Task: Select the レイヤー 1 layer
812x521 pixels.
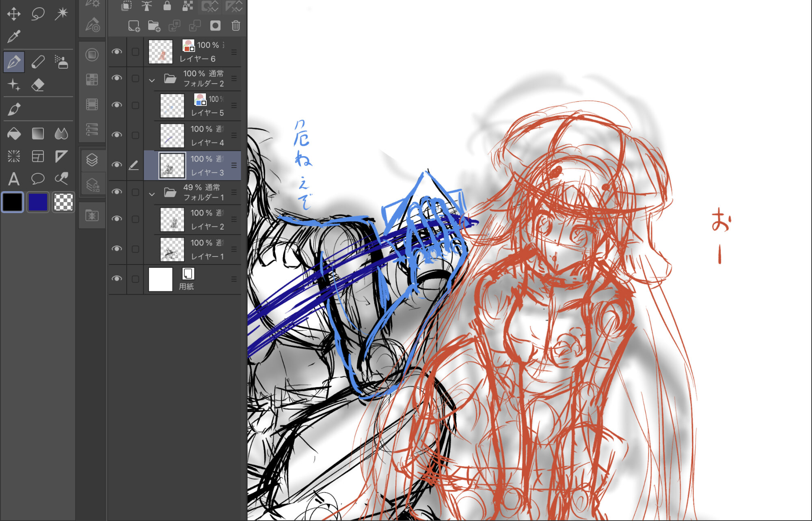Action: click(x=207, y=256)
